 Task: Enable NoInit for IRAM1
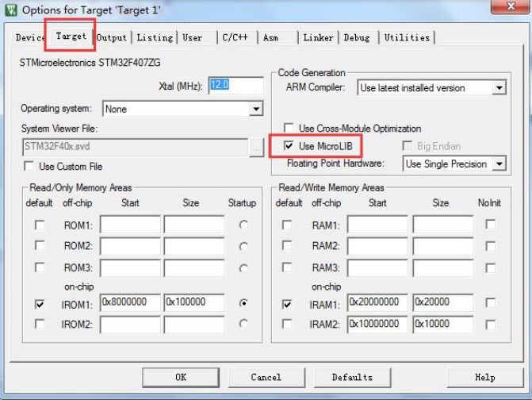[491, 303]
